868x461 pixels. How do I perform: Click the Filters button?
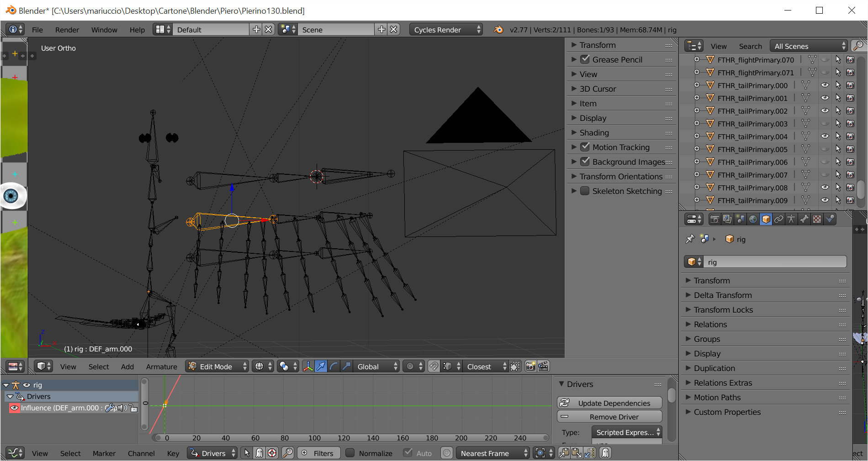(x=319, y=453)
